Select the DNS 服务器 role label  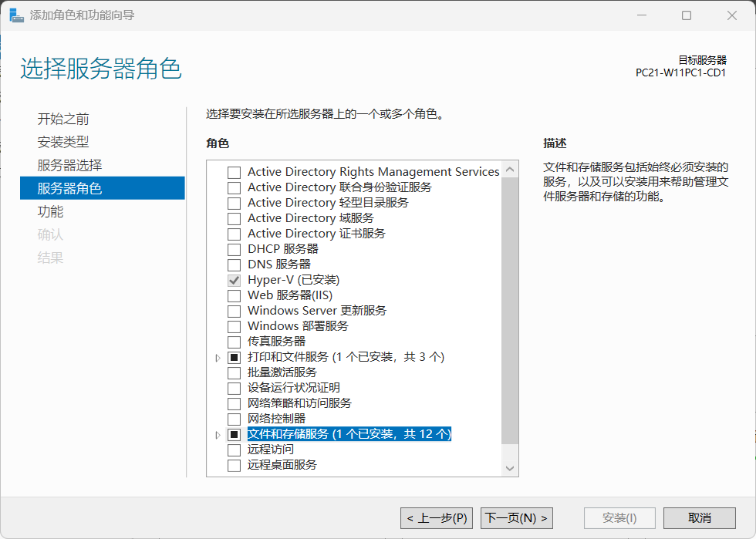(279, 264)
